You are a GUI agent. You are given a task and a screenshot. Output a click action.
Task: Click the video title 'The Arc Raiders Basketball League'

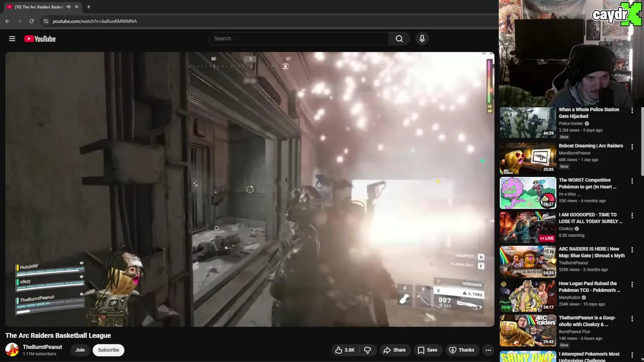(x=58, y=335)
